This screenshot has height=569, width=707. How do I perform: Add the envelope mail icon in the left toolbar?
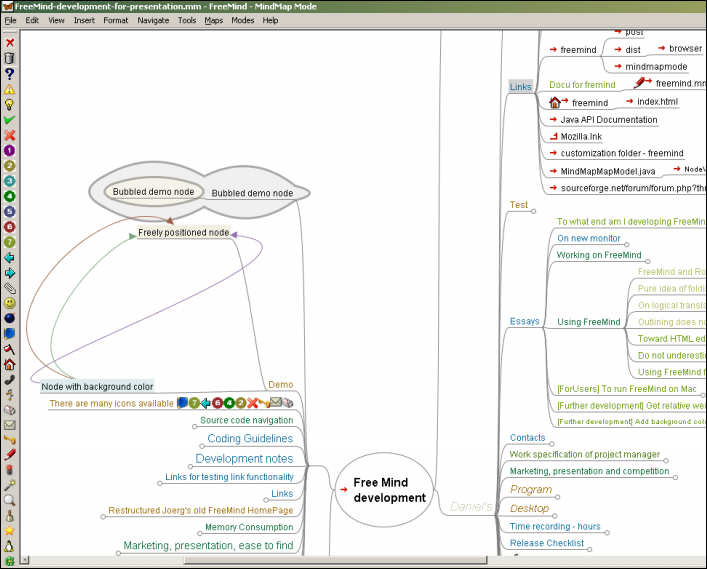coord(9,425)
